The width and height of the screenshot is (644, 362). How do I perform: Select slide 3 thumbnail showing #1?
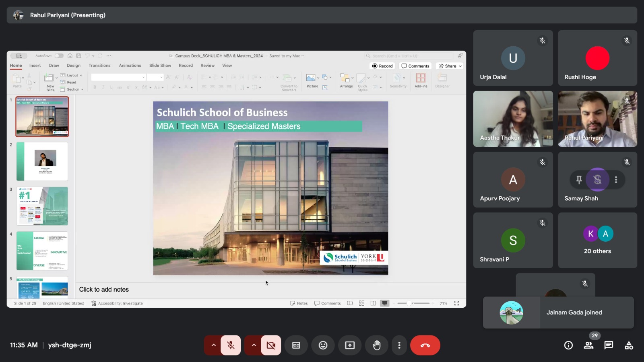pyautogui.click(x=42, y=206)
